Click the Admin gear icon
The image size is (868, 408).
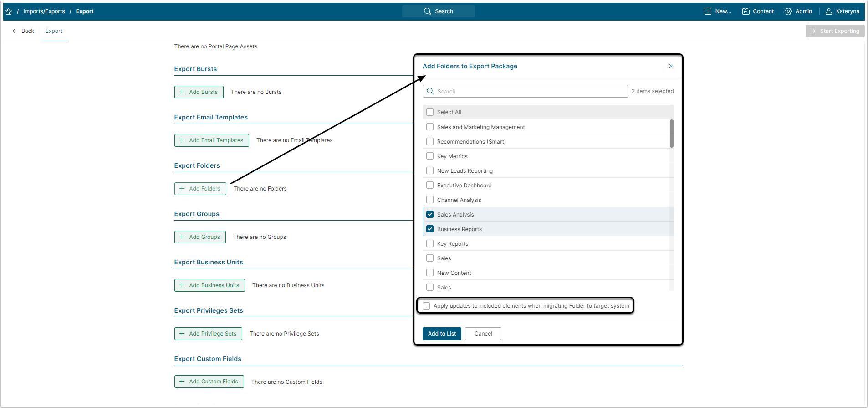(788, 11)
